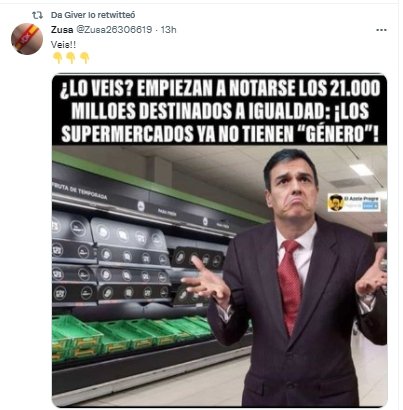
Task: Click the last pointing-down hand emoji
Action: pyautogui.click(x=85, y=58)
